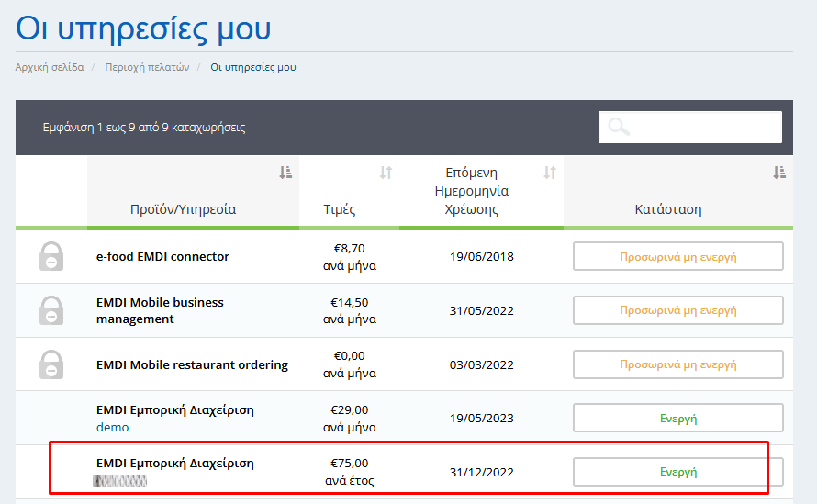Click the €0,00 ανά μήνα price
The width and height of the screenshot is (817, 504).
pyautogui.click(x=350, y=364)
